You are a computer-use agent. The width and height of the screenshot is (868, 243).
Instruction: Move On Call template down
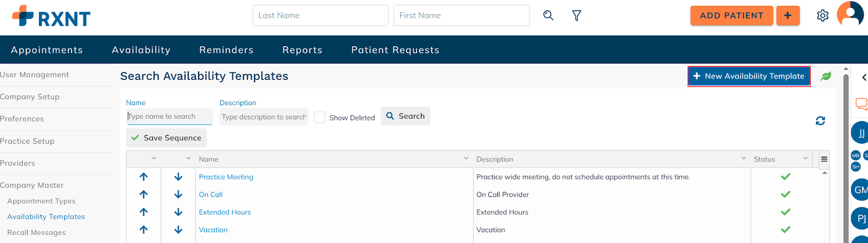(178, 195)
